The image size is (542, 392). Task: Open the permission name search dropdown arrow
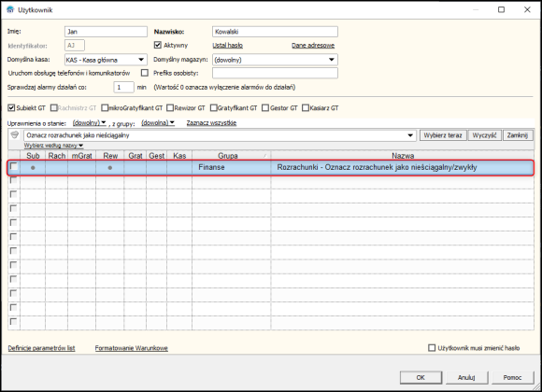pyautogui.click(x=410, y=135)
